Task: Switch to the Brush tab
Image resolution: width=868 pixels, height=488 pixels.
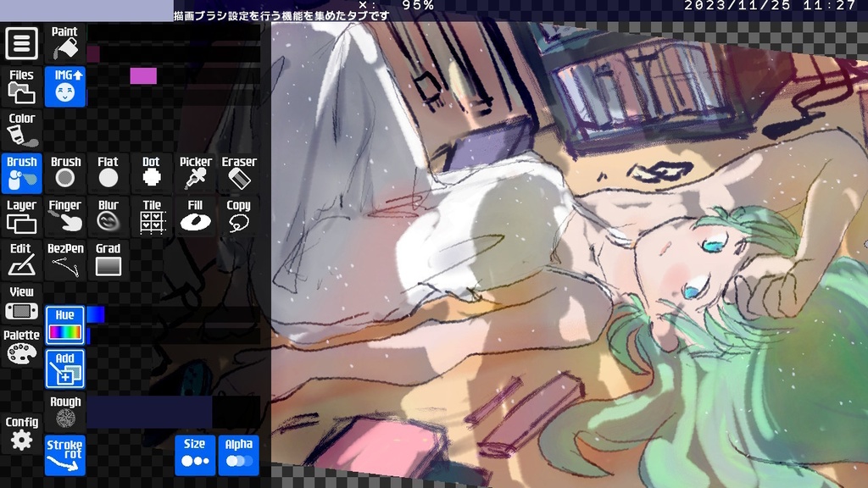Action: [21, 173]
